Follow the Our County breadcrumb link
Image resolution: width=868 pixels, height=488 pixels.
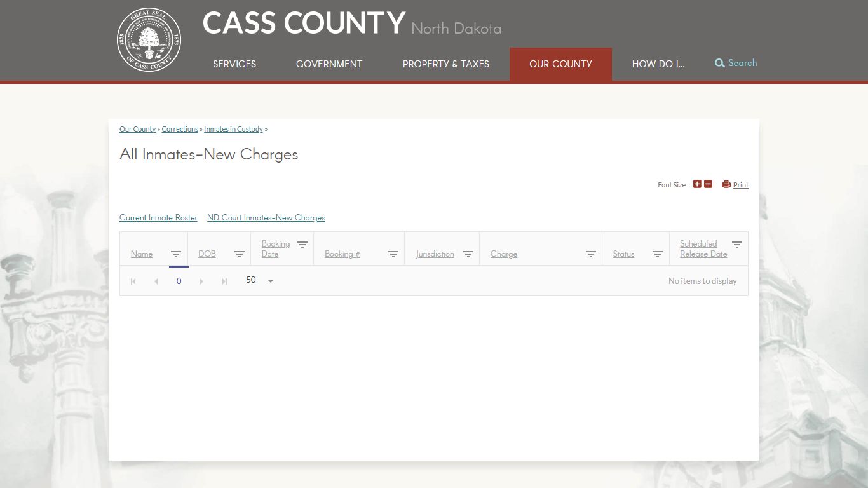[x=137, y=129]
